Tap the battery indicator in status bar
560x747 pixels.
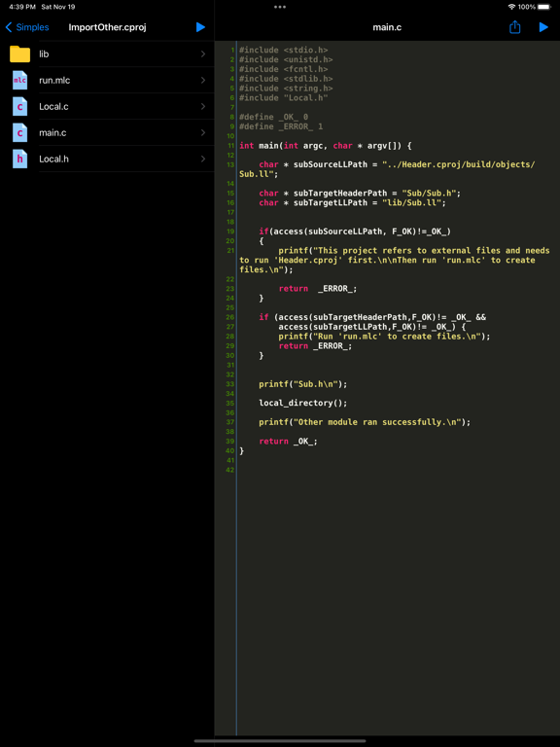(x=543, y=7)
